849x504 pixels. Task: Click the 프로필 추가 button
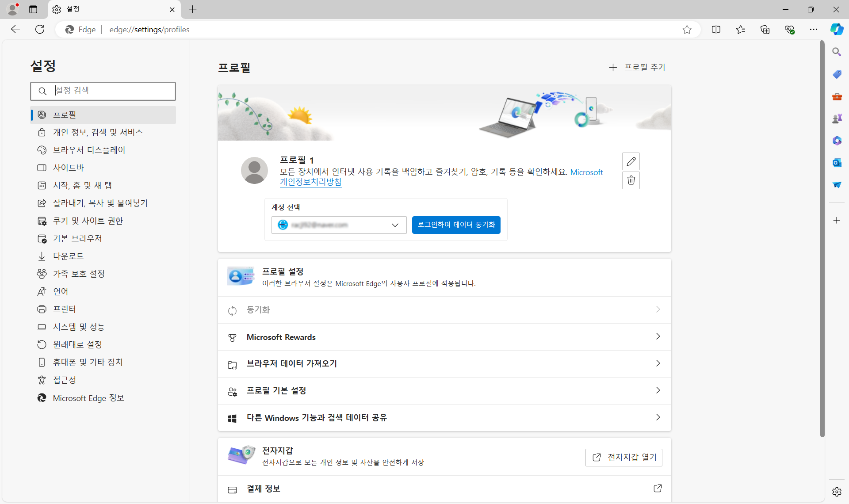[x=637, y=68]
